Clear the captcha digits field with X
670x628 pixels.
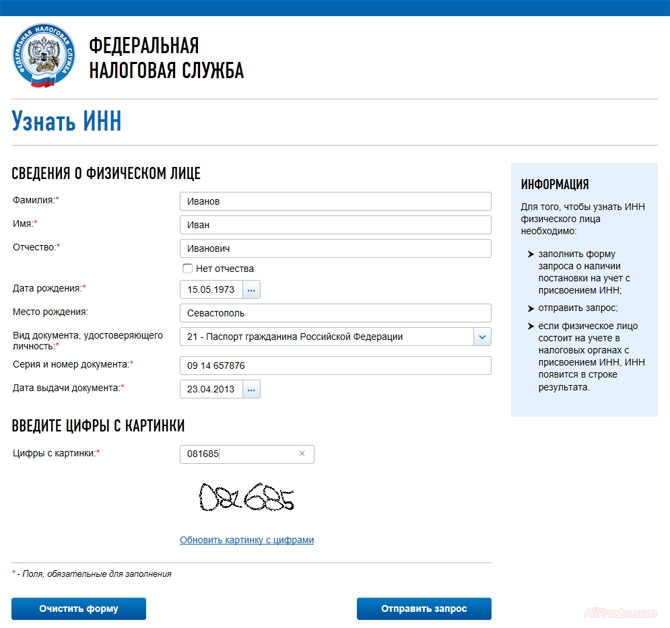pyautogui.click(x=302, y=454)
